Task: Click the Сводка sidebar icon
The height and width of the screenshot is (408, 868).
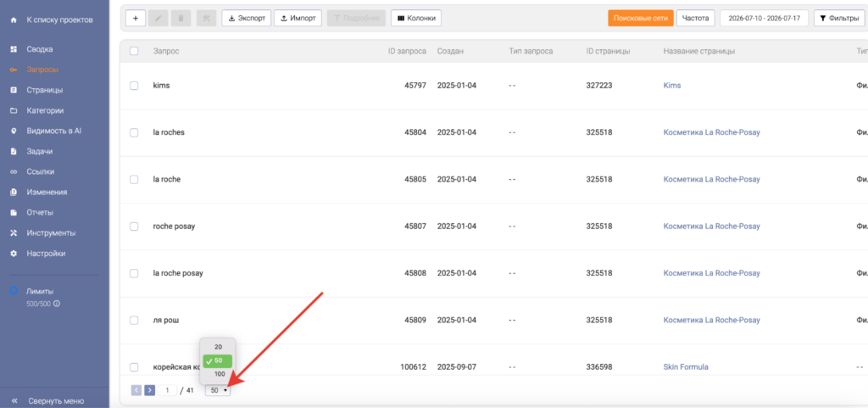Action: point(14,49)
